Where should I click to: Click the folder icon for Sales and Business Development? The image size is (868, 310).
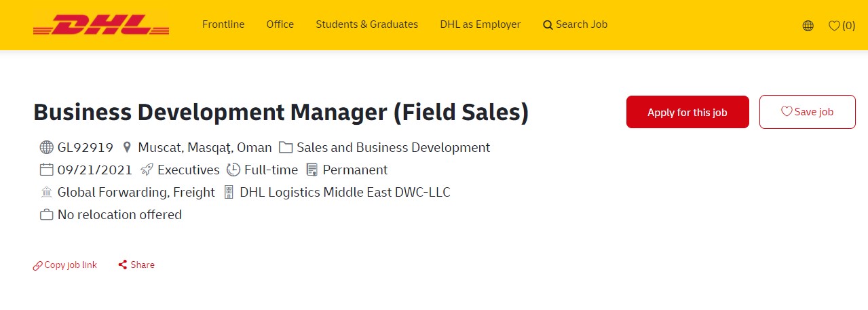(x=286, y=147)
